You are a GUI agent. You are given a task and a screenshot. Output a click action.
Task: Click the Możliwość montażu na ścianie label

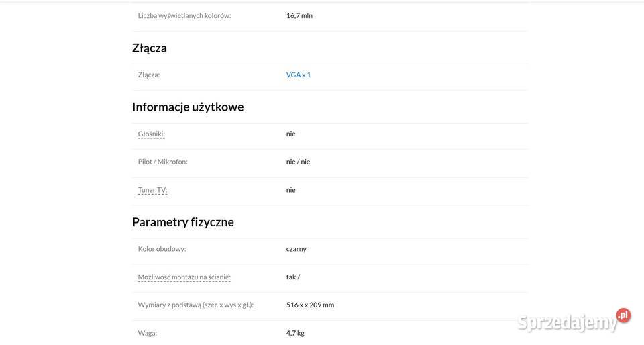click(x=184, y=277)
